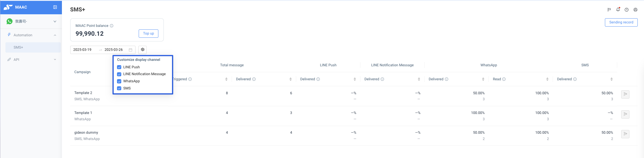The width and height of the screenshot is (644, 158).
Task: Uncheck the LINE Push channel checkbox
Action: click(119, 67)
